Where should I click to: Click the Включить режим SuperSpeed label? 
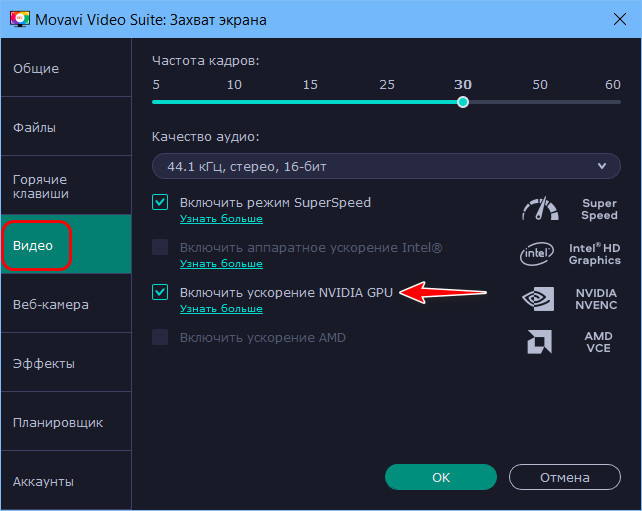click(x=275, y=202)
